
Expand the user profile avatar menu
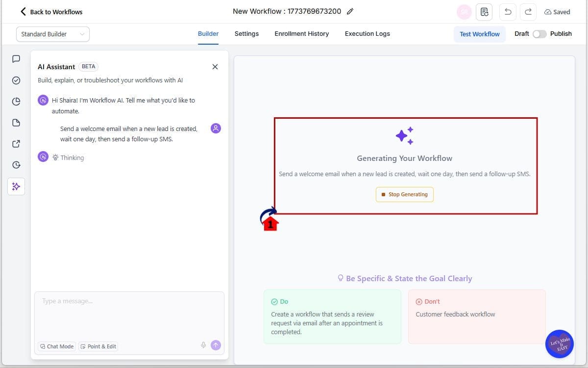point(464,12)
